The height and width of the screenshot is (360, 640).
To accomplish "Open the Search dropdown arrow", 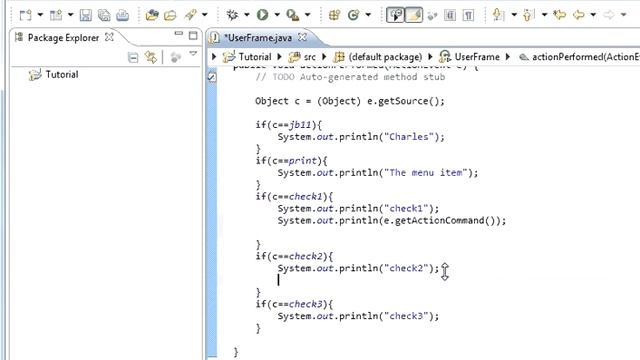I will [x=205, y=15].
